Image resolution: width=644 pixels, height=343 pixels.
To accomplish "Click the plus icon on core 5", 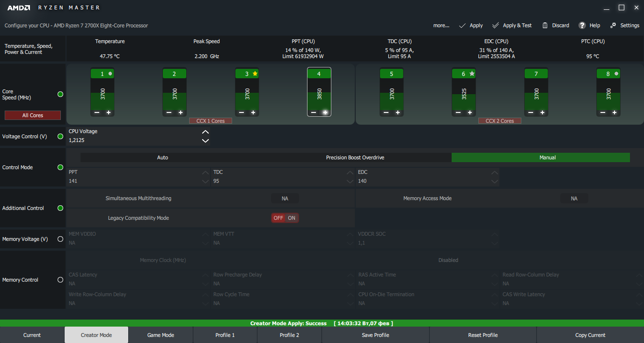I will tap(398, 112).
